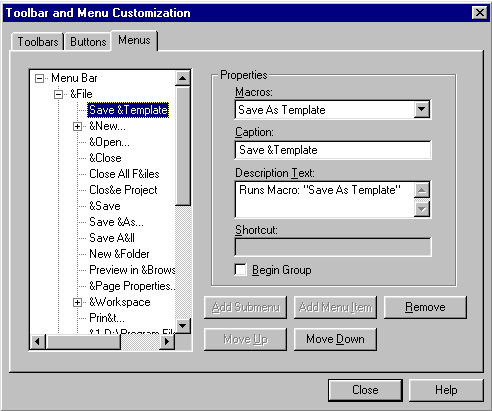Click the Close button at bottom

tap(365, 390)
